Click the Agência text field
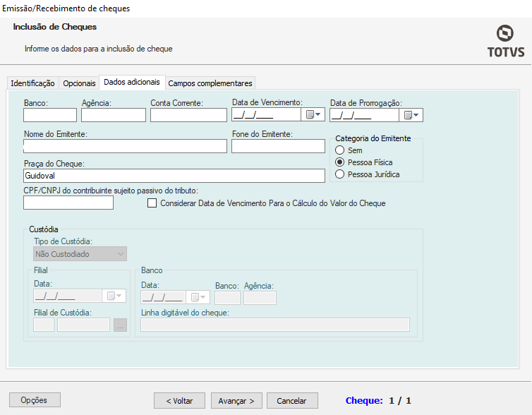Screen dimensions: 532x415 [113, 115]
